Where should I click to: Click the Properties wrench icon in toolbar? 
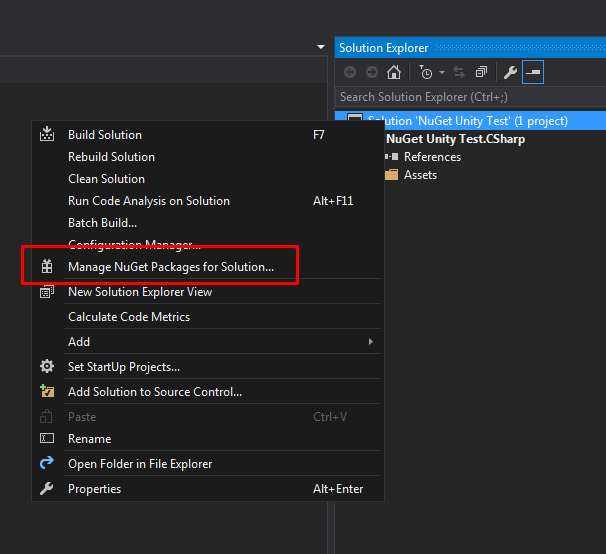point(510,72)
